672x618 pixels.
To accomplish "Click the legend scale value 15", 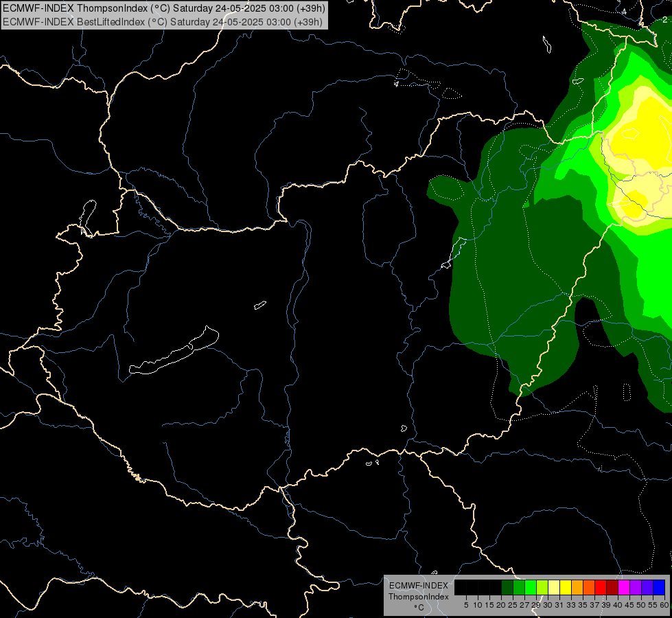I will (x=489, y=605).
